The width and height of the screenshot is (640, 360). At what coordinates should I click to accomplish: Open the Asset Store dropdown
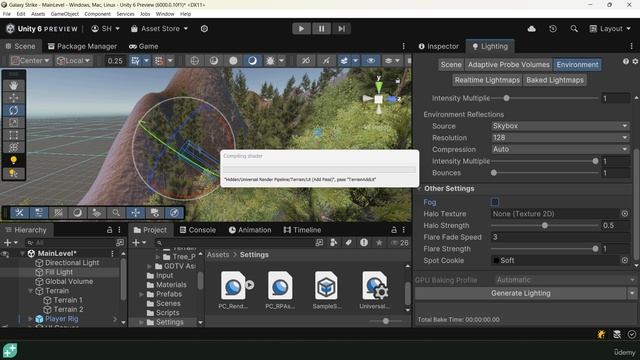point(160,29)
